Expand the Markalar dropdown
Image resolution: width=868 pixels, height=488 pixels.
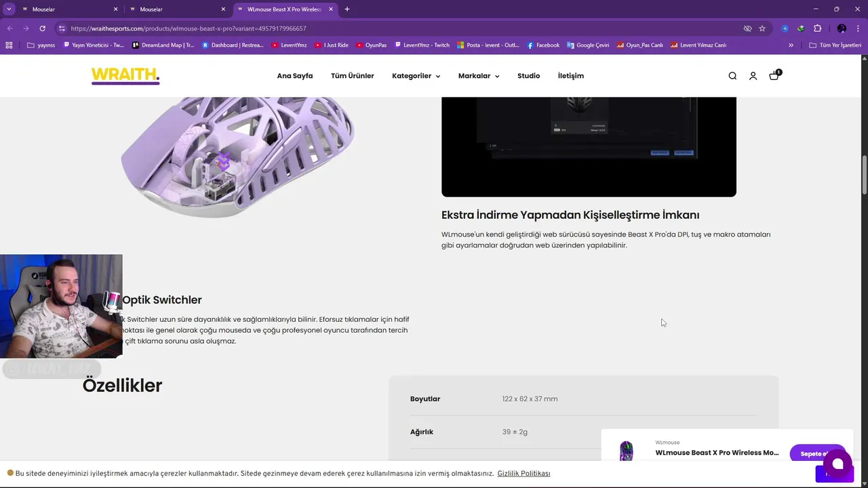pyautogui.click(x=479, y=76)
